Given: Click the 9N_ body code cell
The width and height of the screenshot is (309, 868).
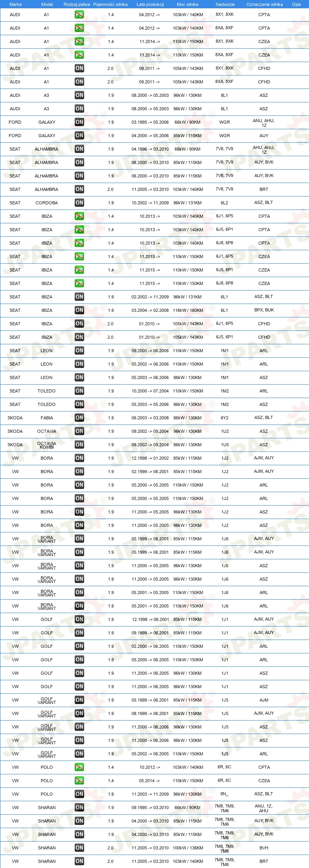Looking at the screenshot, I should click(224, 794).
